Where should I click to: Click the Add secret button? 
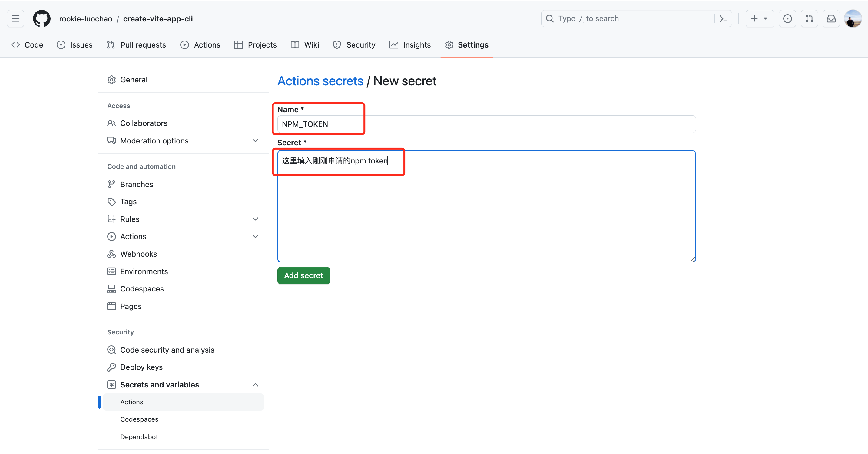coord(303,276)
